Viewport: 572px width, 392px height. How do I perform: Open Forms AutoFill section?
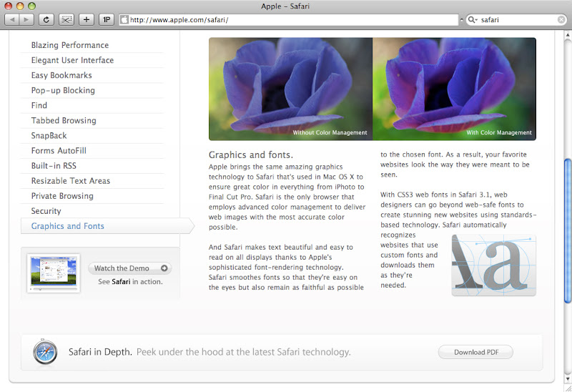tap(59, 151)
